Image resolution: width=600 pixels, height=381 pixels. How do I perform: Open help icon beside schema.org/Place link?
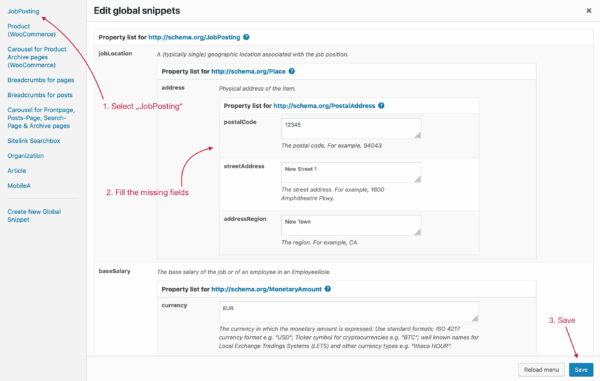tap(292, 71)
